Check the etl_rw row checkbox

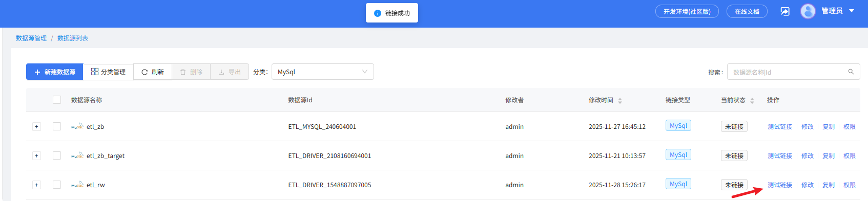click(x=57, y=185)
